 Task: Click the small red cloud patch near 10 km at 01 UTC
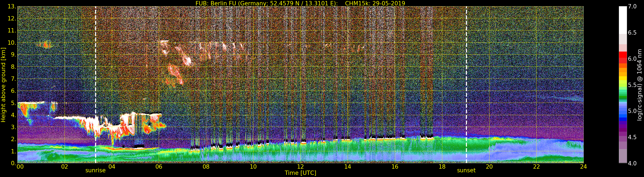click(x=45, y=45)
